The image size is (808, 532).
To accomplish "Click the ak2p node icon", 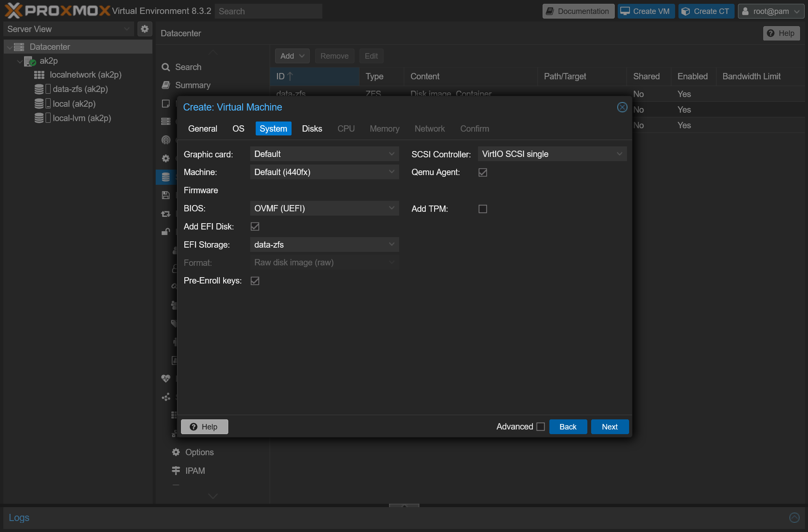I will pos(30,61).
